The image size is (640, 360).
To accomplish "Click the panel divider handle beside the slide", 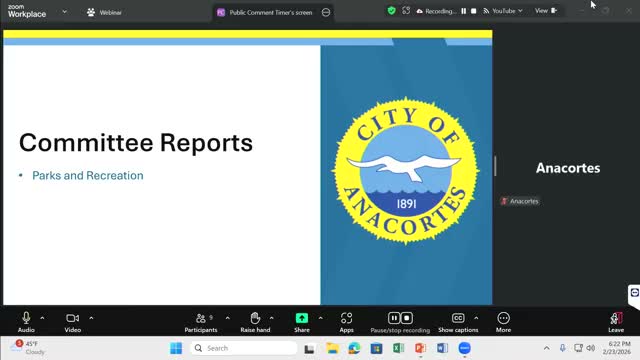I will [495, 166].
